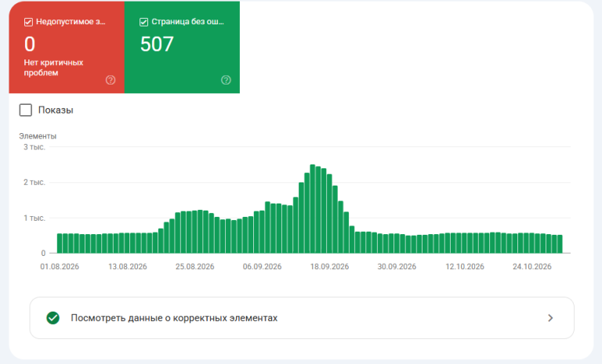Enable the 'Показы' checkbox
This screenshot has width=602, height=364.
tap(26, 110)
